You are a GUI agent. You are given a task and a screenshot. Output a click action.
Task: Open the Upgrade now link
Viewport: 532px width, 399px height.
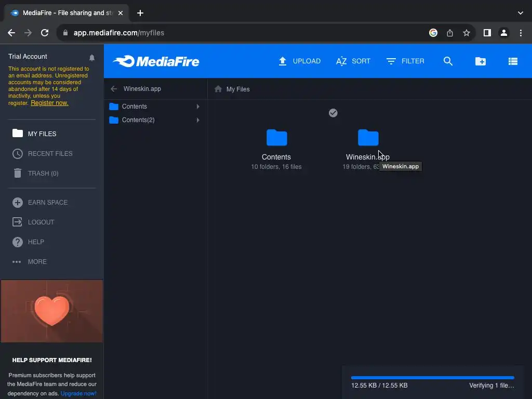click(78, 394)
